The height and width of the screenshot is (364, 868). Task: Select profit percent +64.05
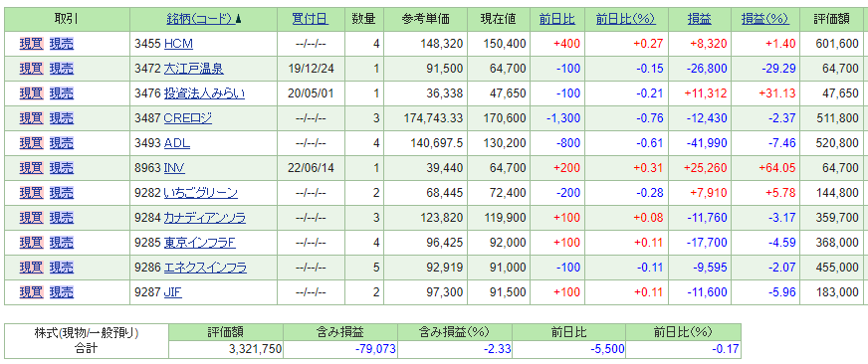pyautogui.click(x=777, y=168)
